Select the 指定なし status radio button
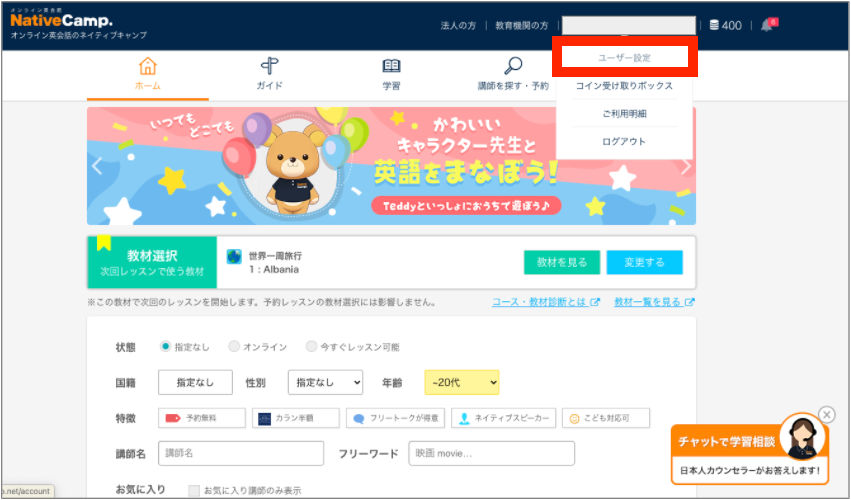 [x=166, y=347]
